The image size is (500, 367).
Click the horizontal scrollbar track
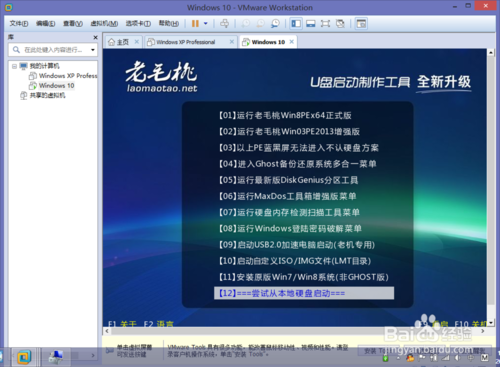pyautogui.click(x=295, y=331)
